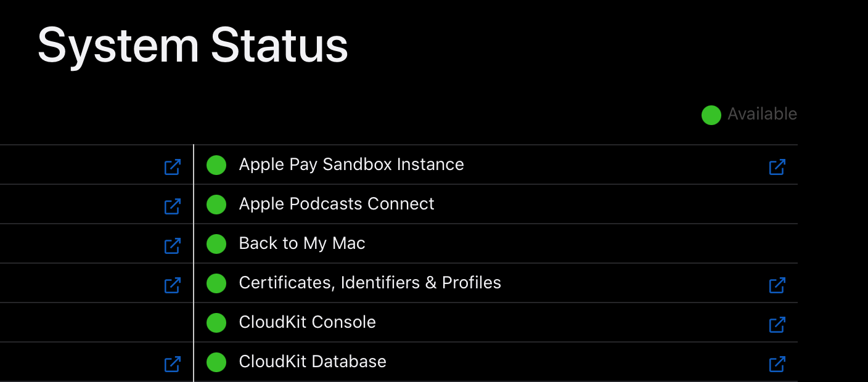Open external link for Apple Pay Sandbox Instance
The image size is (868, 382).
777,166
